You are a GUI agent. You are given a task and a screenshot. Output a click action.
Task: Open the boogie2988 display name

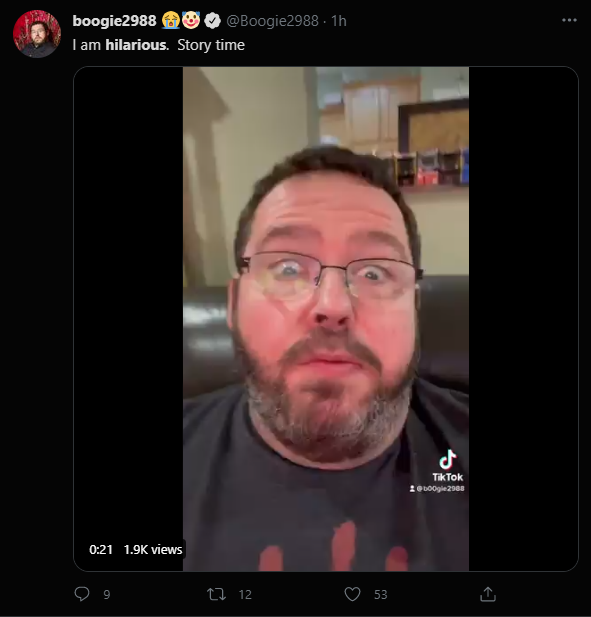tap(114, 21)
